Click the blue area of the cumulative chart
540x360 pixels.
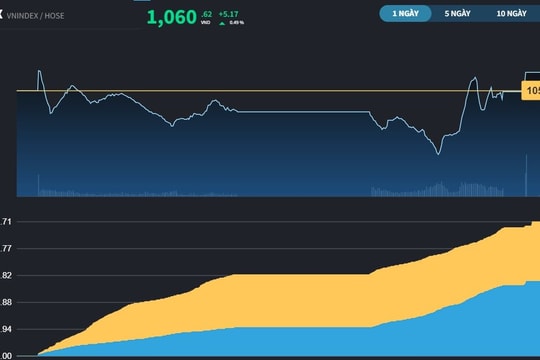(310, 342)
